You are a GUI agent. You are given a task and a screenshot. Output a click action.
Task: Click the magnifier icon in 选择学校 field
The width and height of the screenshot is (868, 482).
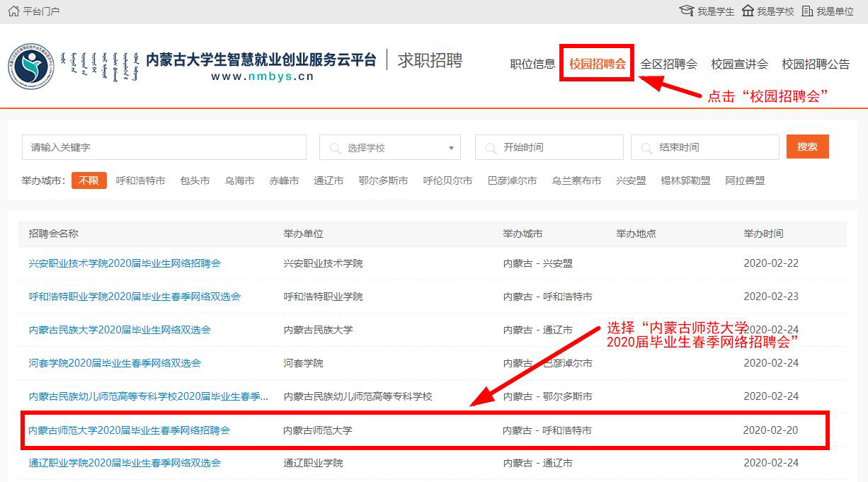click(x=335, y=148)
